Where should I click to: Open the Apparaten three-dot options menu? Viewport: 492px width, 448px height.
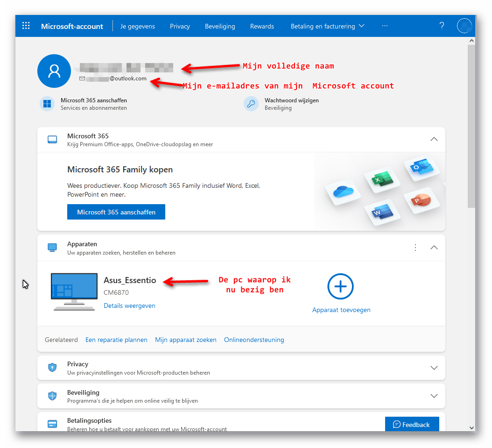point(415,248)
